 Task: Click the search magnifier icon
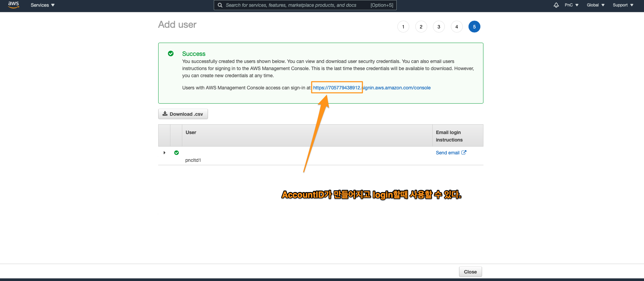click(x=220, y=5)
